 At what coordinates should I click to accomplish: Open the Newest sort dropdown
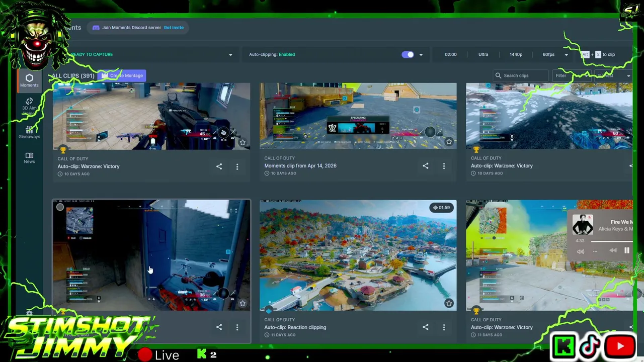(613, 75)
